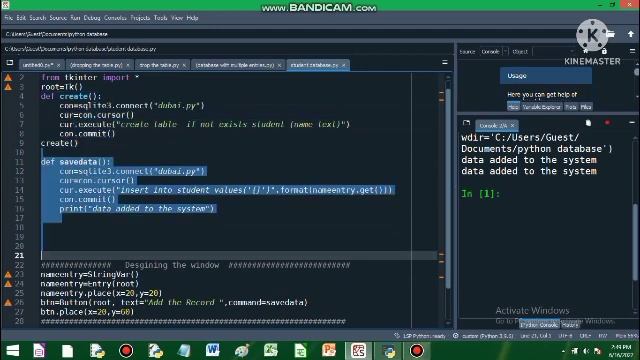Click the warning icon on line 24
This screenshot has width=640, height=360.
click(8, 284)
